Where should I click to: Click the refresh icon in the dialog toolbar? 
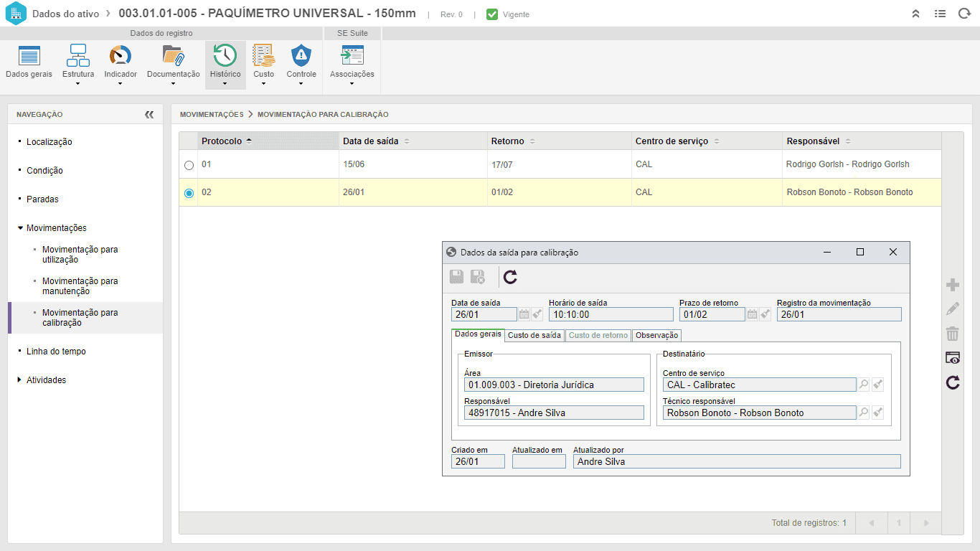(510, 277)
